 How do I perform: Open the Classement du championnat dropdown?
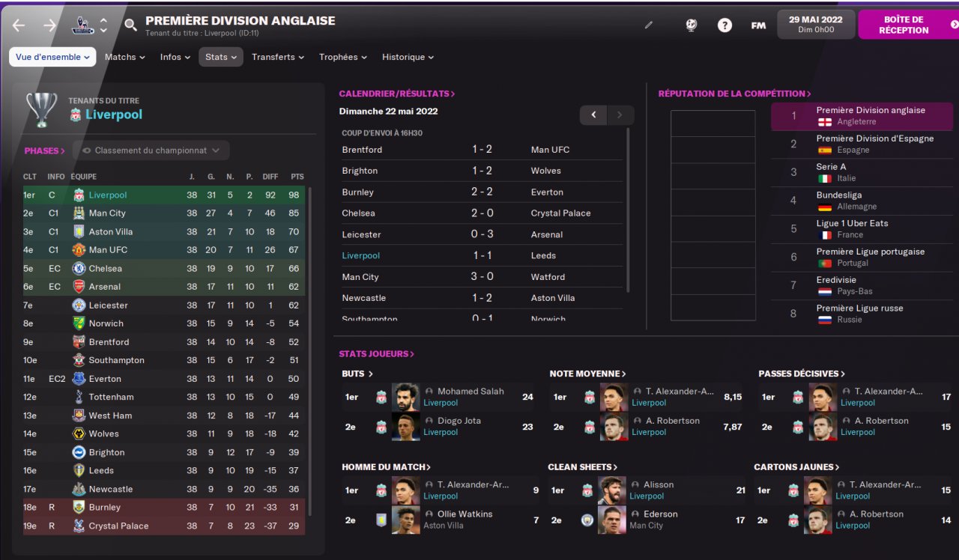(x=151, y=150)
